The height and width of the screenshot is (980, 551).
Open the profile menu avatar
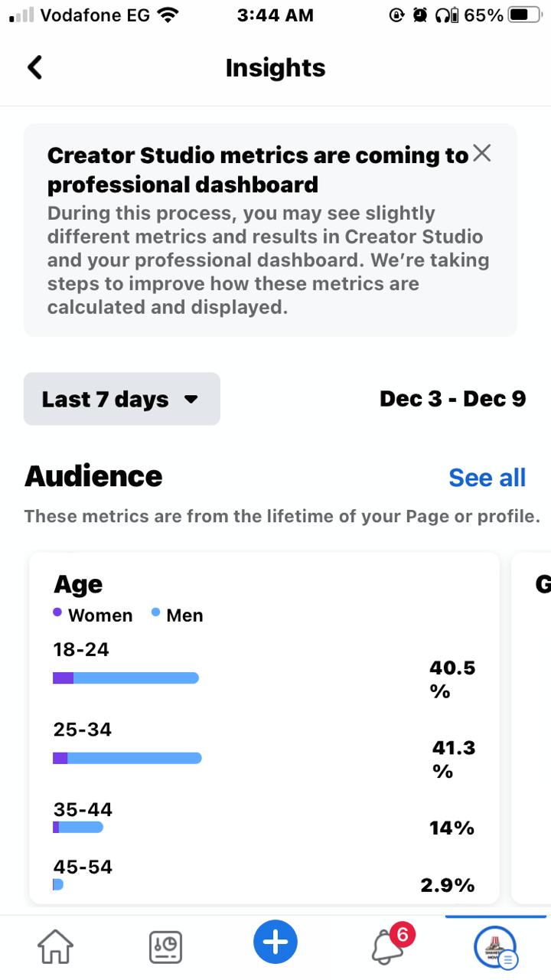[x=494, y=946]
